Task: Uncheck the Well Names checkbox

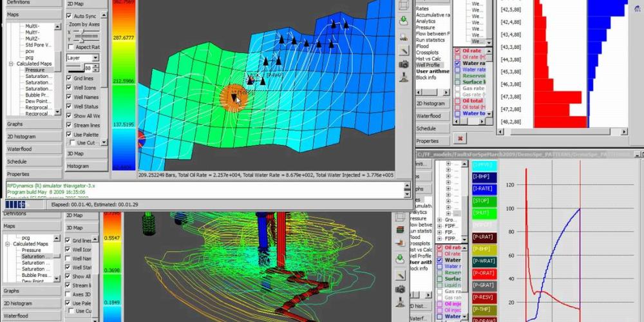Action: point(70,97)
